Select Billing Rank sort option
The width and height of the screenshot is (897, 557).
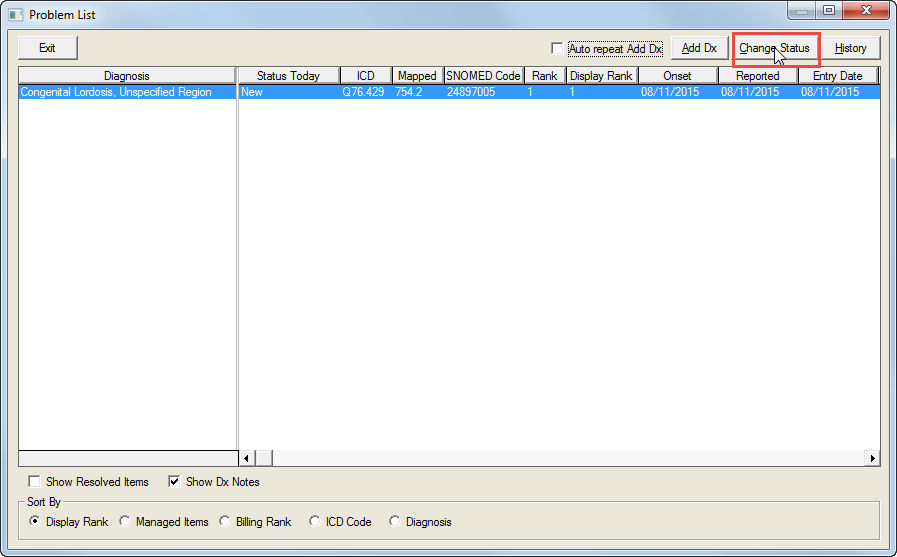click(225, 522)
